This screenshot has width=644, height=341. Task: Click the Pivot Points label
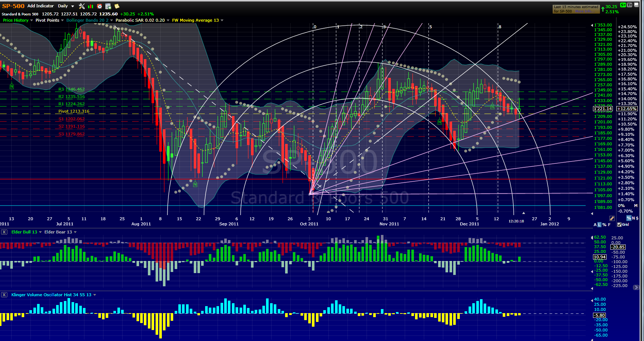(x=47, y=20)
